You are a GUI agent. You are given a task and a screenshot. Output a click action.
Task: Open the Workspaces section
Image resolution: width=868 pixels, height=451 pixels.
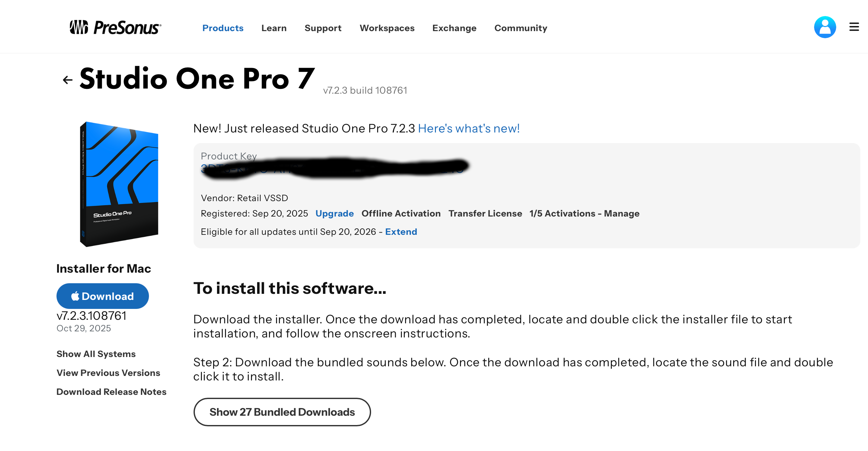click(387, 28)
